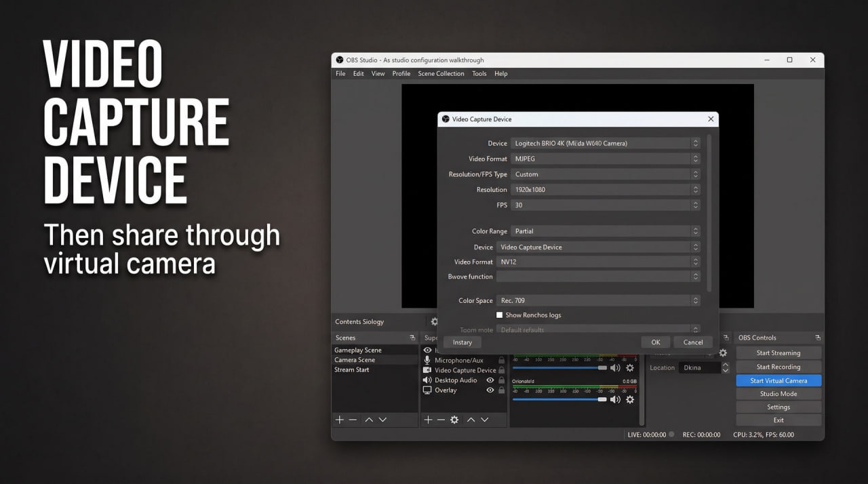This screenshot has height=484, width=868.
Task: Toggle the lock on Microphone/Aux source
Action: 502,361
